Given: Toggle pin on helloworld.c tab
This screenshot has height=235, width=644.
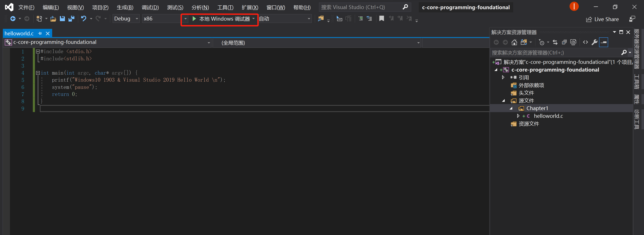Looking at the screenshot, I should pos(40,33).
